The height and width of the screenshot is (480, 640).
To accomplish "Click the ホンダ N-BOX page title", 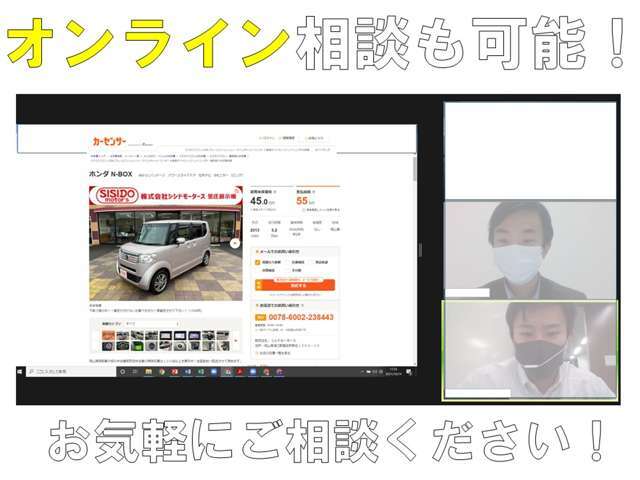I will point(111,174).
